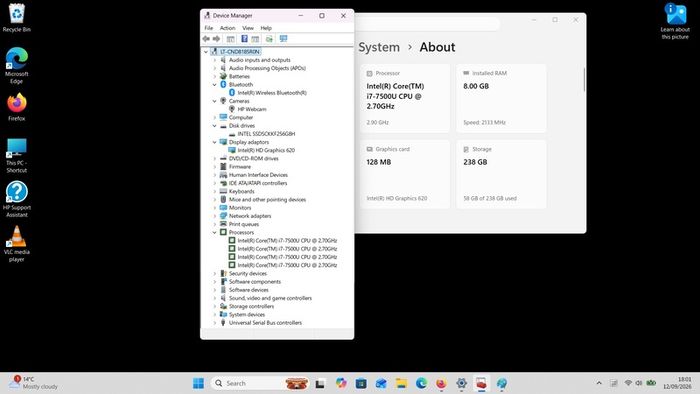This screenshot has height=394, width=700.
Task: Open the File menu in Device Manager
Action: point(208,28)
